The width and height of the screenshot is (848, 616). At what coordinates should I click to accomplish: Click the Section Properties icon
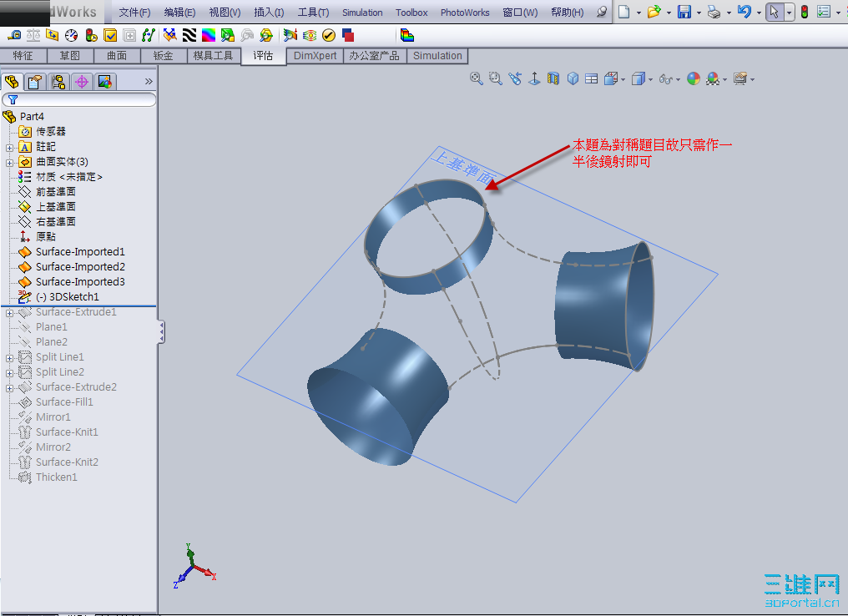point(53,36)
